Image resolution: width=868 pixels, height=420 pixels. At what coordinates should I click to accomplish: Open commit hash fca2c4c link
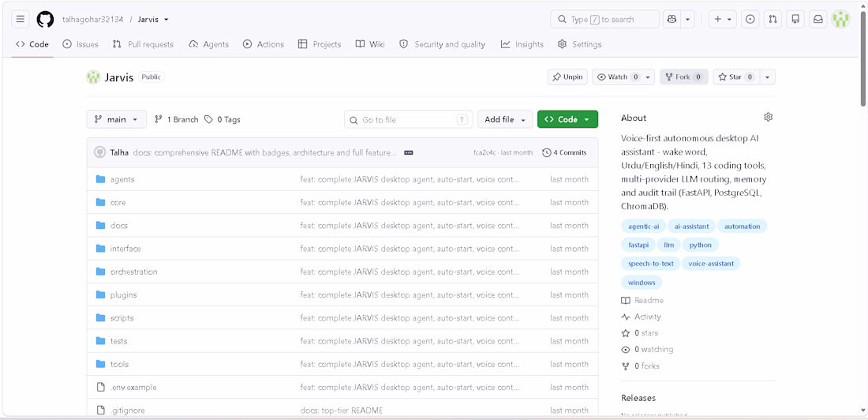click(x=485, y=152)
